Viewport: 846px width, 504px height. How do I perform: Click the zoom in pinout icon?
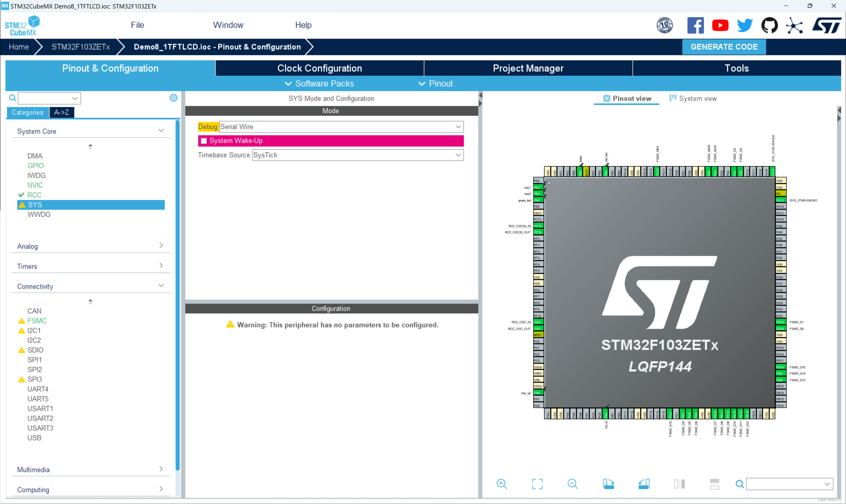tap(501, 484)
